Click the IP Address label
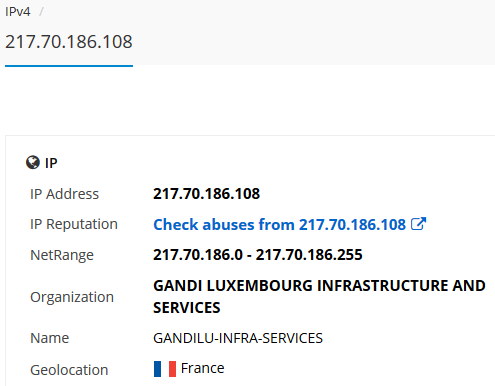The height and width of the screenshot is (386, 495). tap(65, 194)
